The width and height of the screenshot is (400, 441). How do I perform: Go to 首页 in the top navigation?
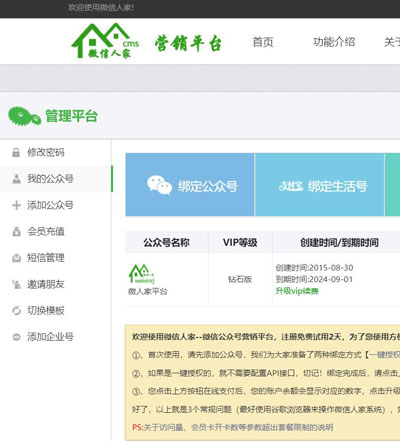263,42
